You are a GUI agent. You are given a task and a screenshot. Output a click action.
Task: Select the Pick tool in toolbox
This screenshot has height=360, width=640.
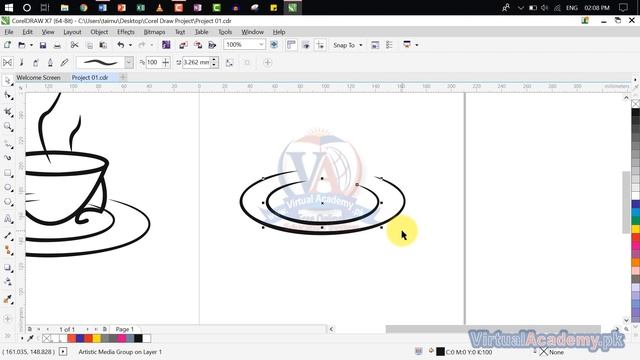coord(7,80)
